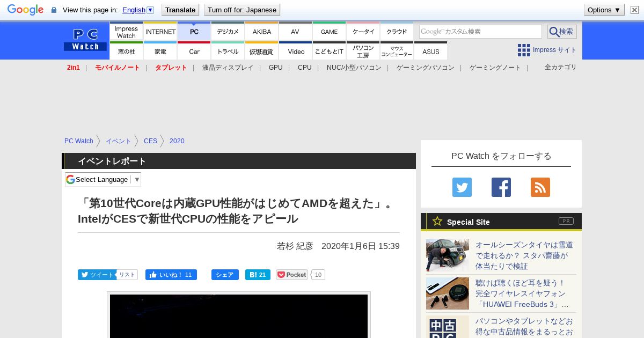Click the 液晶ディスプレイ category link
The width and height of the screenshot is (644, 338).
click(x=228, y=68)
